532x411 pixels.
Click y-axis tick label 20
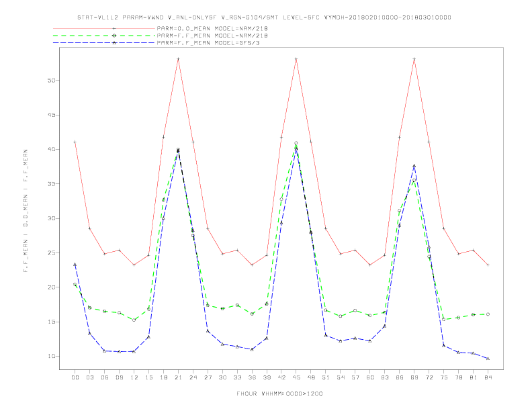(52, 287)
